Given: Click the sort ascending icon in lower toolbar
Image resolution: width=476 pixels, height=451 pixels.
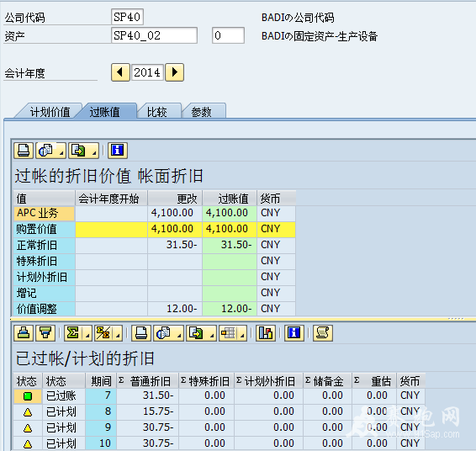Looking at the screenshot, I should 24,333.
